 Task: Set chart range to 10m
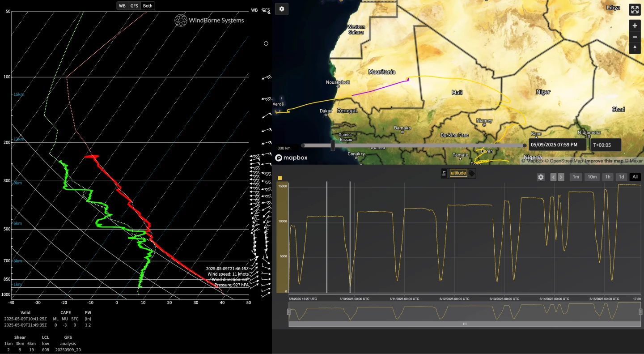coord(592,177)
